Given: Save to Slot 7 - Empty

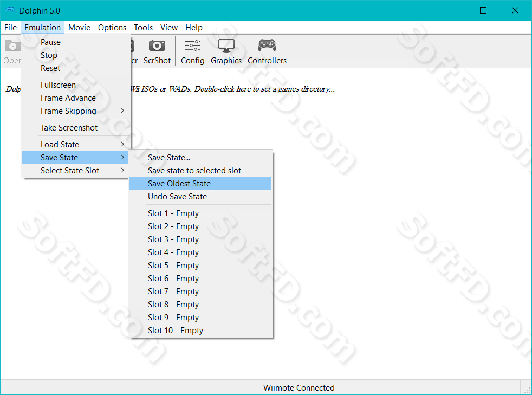Looking at the screenshot, I should pos(200,292).
